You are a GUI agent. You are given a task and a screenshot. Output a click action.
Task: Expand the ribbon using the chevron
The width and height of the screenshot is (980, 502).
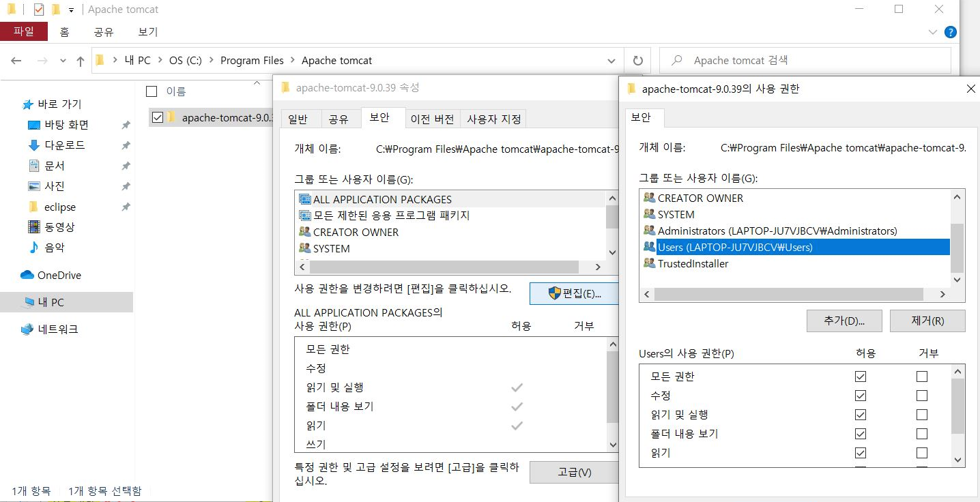pyautogui.click(x=933, y=32)
